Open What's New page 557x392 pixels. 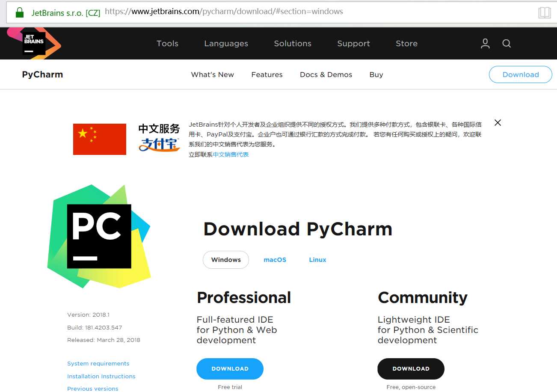click(x=212, y=74)
